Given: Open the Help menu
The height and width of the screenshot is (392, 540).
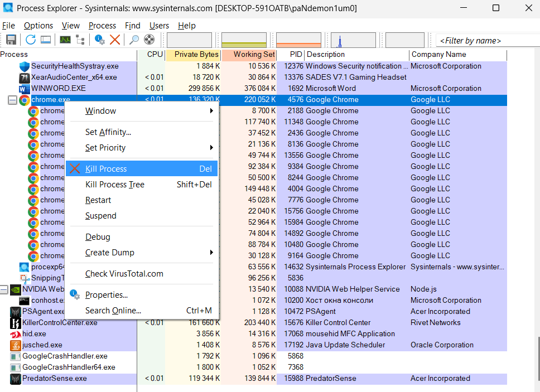Looking at the screenshot, I should point(187,26).
